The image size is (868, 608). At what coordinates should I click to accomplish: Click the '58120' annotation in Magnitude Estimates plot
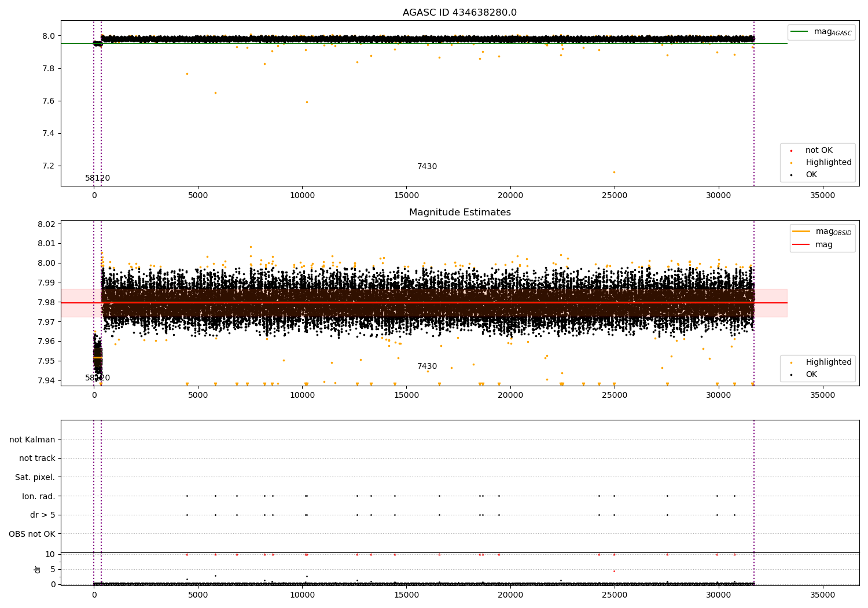pyautogui.click(x=97, y=378)
